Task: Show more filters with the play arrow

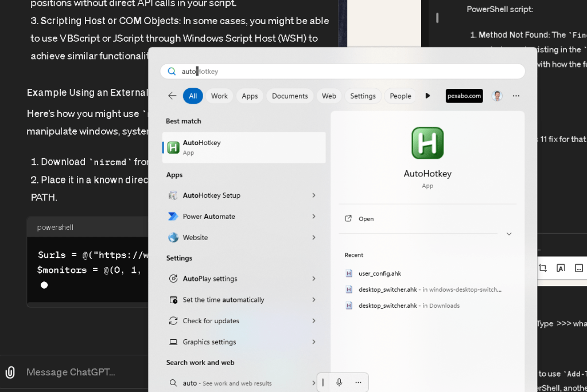Action: click(x=427, y=96)
